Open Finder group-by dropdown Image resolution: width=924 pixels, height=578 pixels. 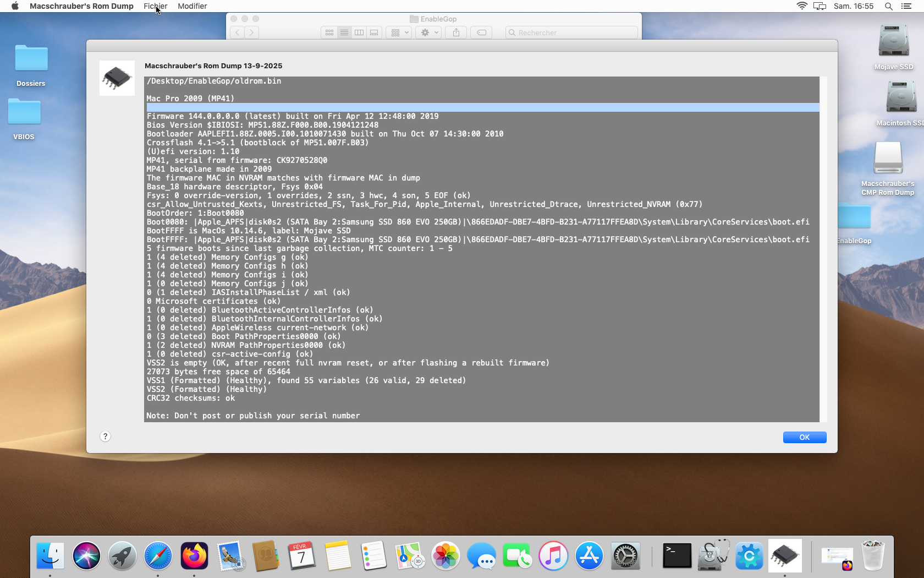(399, 32)
